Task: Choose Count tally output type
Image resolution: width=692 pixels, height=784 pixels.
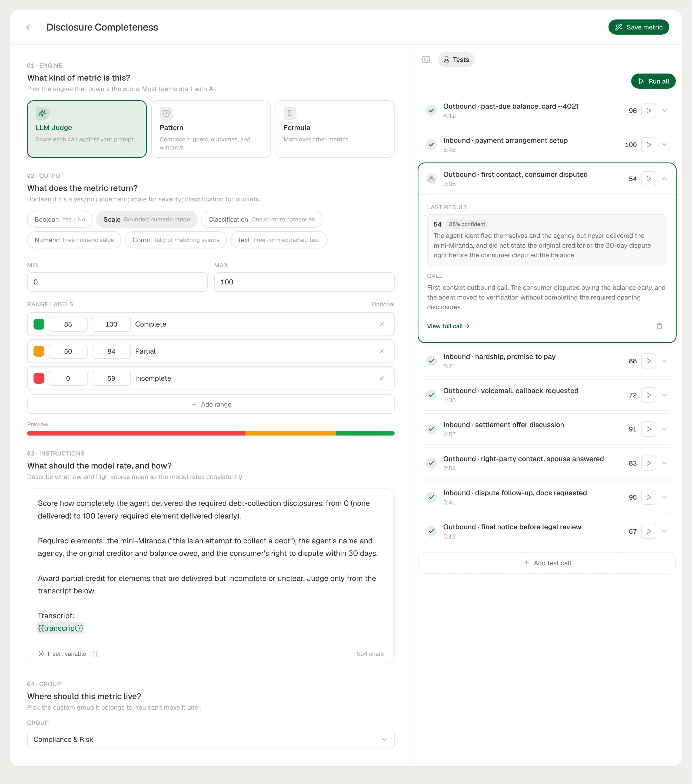Action: tap(176, 240)
